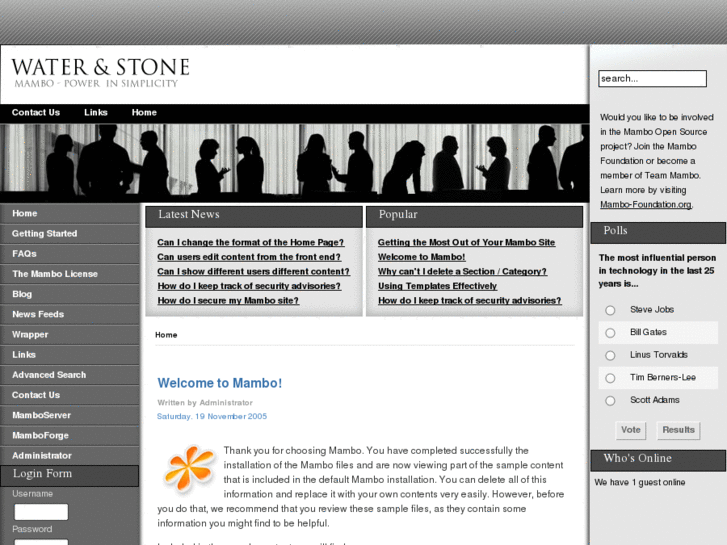Open FAQs in the sidebar menu
The width and height of the screenshot is (727, 545).
click(70, 254)
